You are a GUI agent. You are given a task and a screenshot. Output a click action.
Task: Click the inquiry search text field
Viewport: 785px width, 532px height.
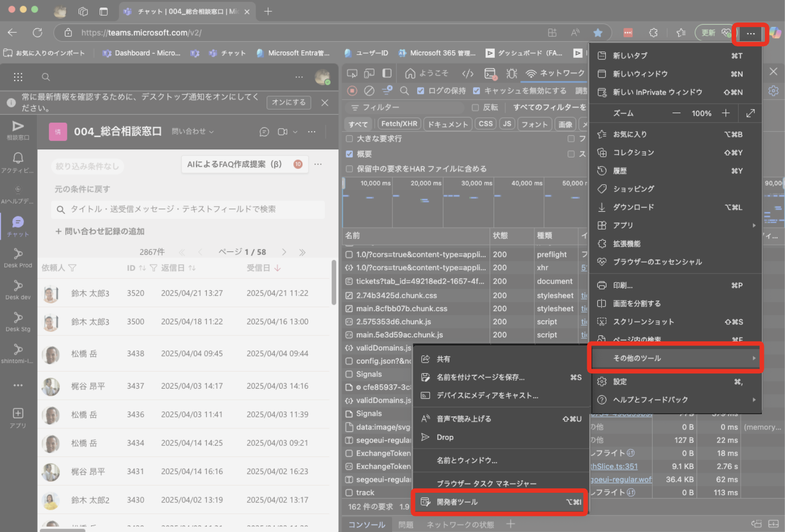[x=188, y=209]
